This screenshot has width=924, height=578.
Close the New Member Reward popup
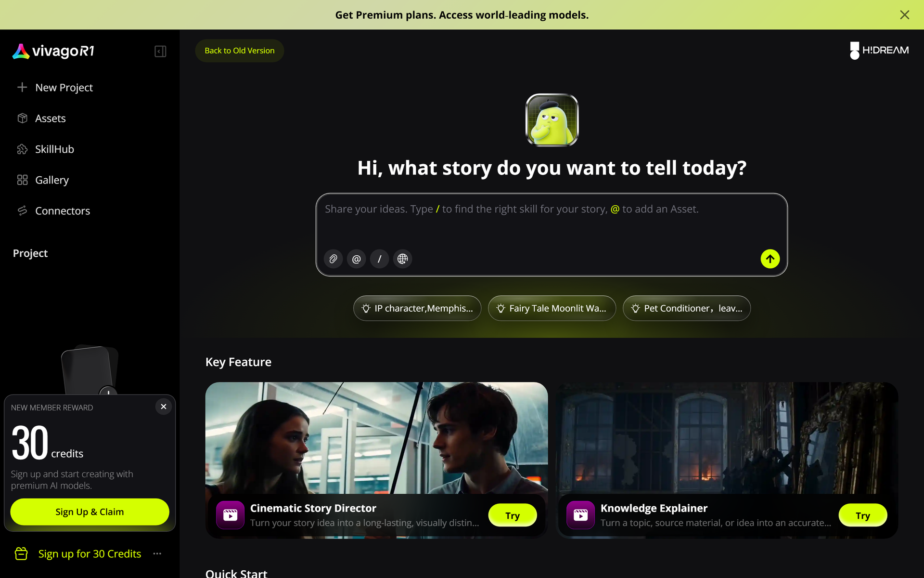tap(164, 407)
